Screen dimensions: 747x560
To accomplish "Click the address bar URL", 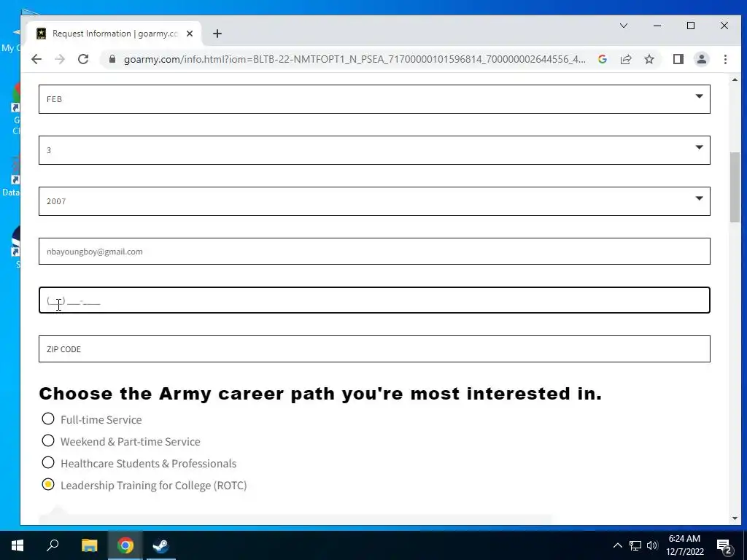I will [x=355, y=59].
